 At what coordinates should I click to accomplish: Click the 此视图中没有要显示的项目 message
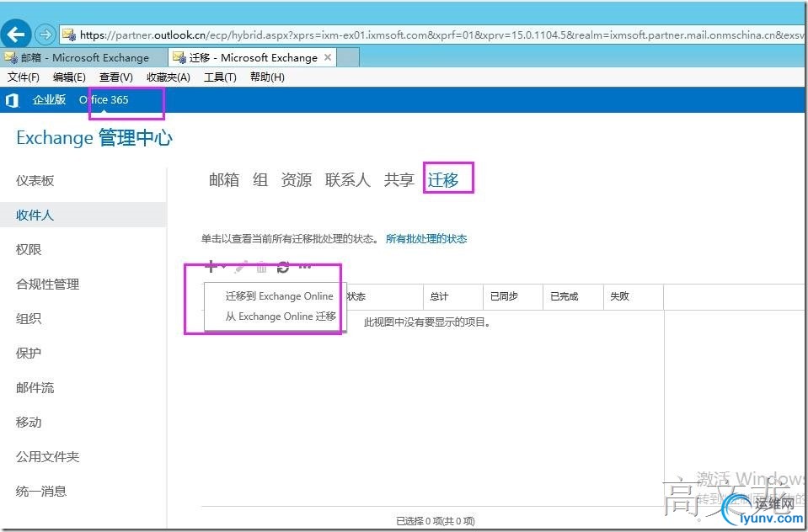pos(427,323)
